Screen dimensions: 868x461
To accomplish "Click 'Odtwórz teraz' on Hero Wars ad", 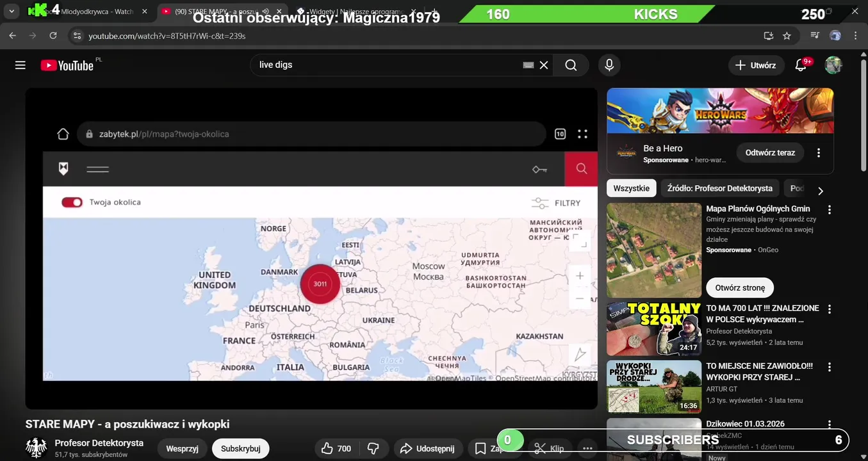I will (770, 153).
